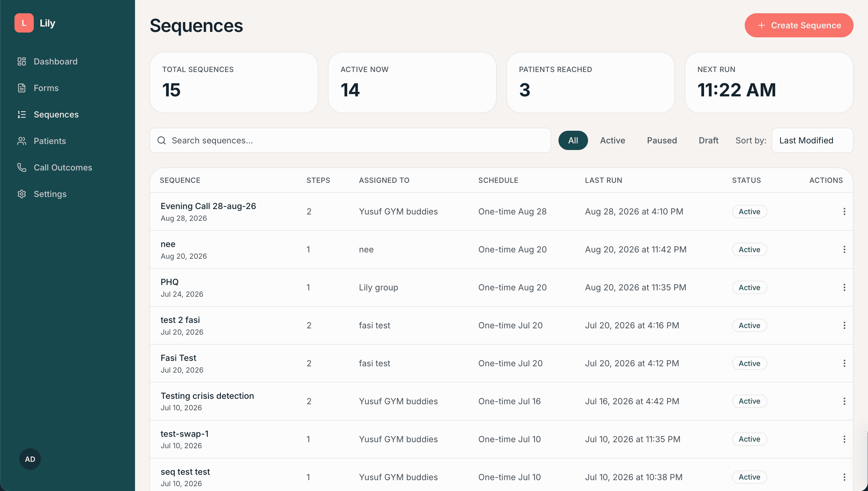Filter sequences by Paused

point(662,140)
